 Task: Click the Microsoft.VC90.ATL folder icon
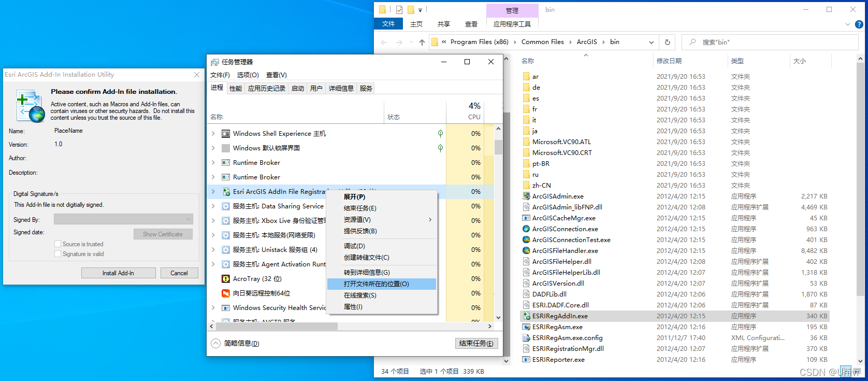tap(526, 142)
